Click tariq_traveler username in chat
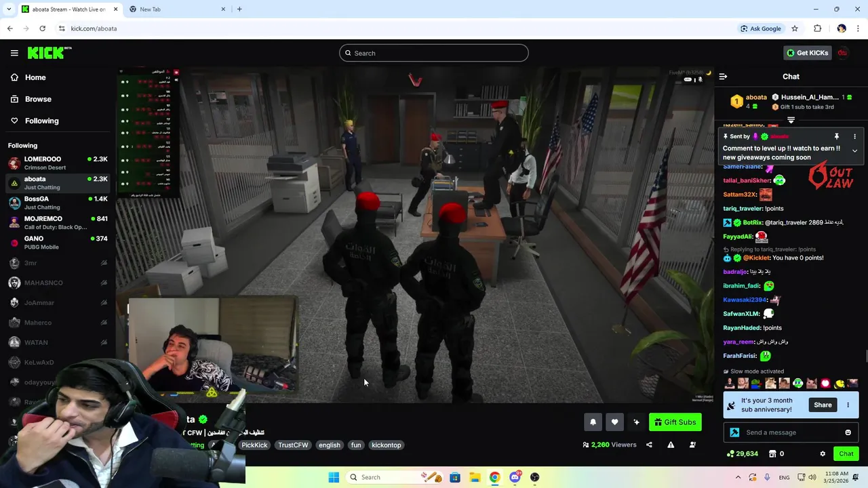 [743, 209]
